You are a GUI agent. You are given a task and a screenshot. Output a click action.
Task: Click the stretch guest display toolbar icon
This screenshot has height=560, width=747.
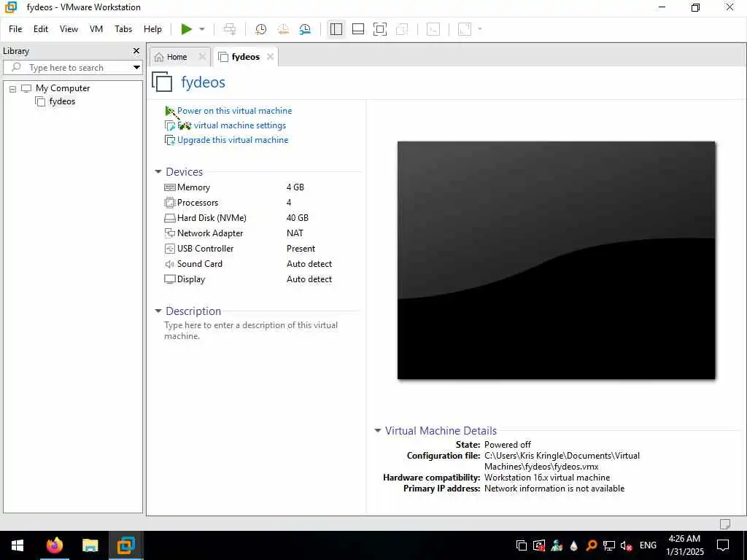[465, 29]
